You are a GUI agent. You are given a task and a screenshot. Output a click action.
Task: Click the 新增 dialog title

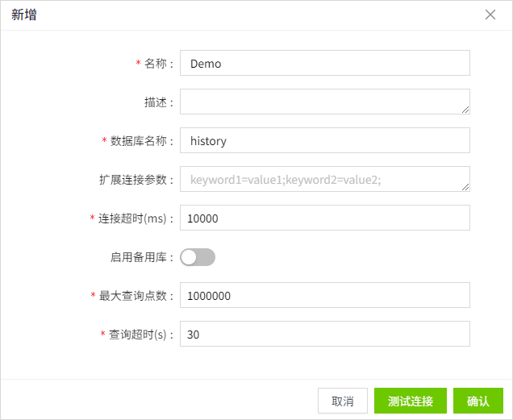pyautogui.click(x=23, y=15)
